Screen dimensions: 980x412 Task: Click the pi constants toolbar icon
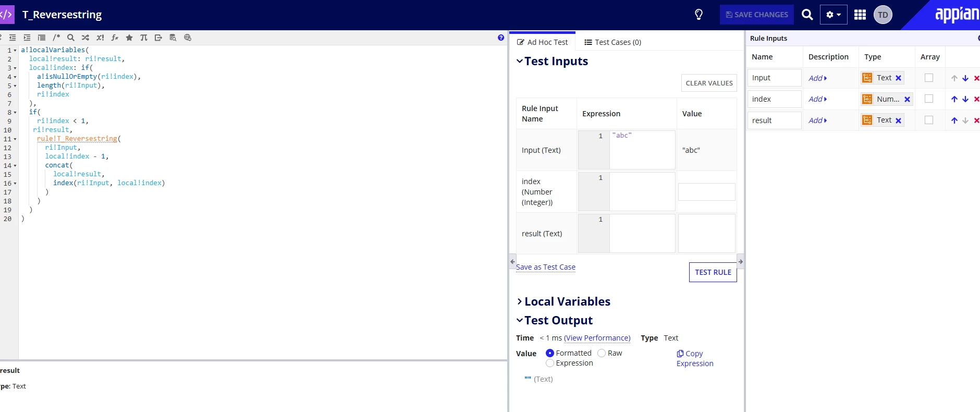click(144, 38)
